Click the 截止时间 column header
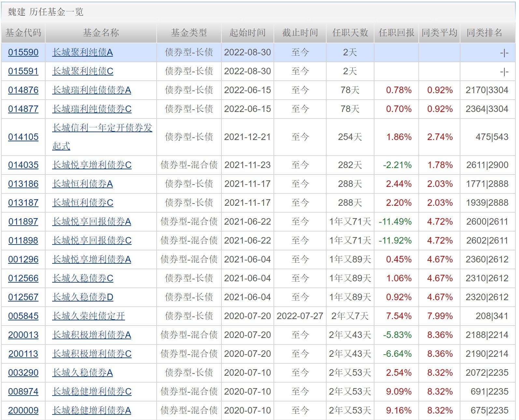Screen dimensions: 519x420 300,33
